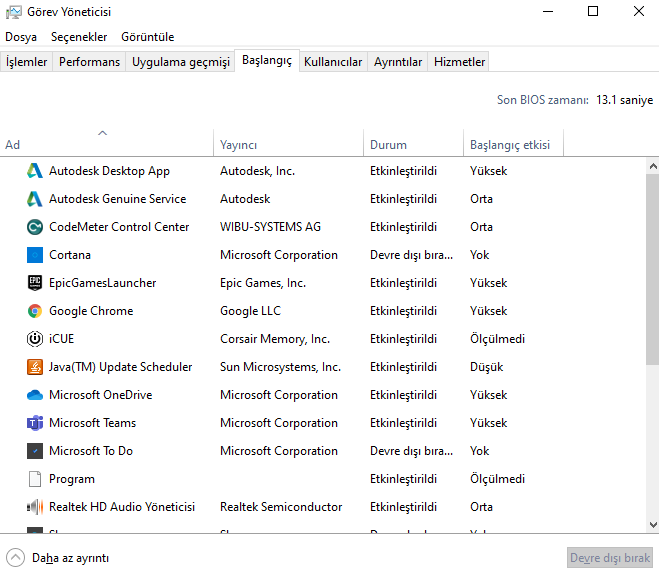Screen dimensions: 659x581
Task: Click the Autodesk Desktop App icon
Action: pyautogui.click(x=35, y=171)
